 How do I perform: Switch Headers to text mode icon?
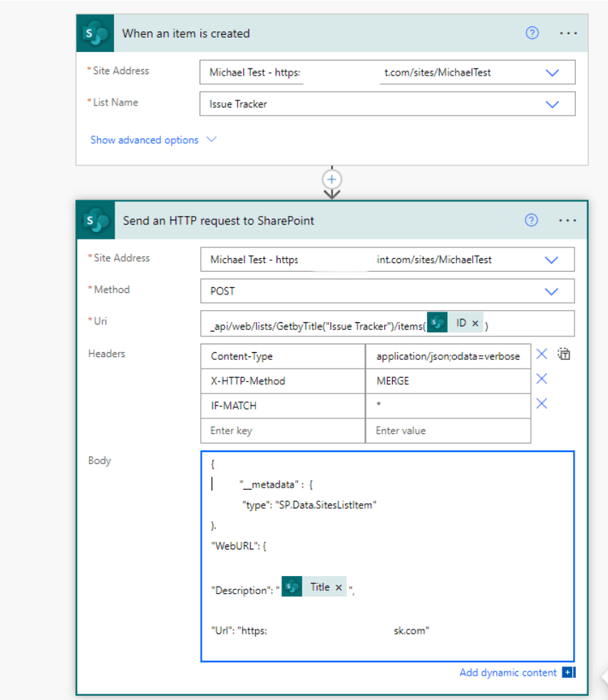(x=565, y=354)
